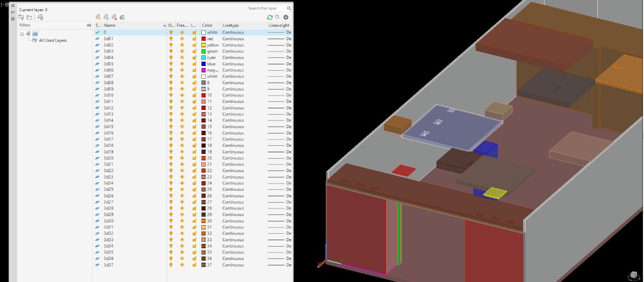Open Linetype Continuous for layer 3d03
The height and width of the screenshot is (282, 644).
coord(233,51)
